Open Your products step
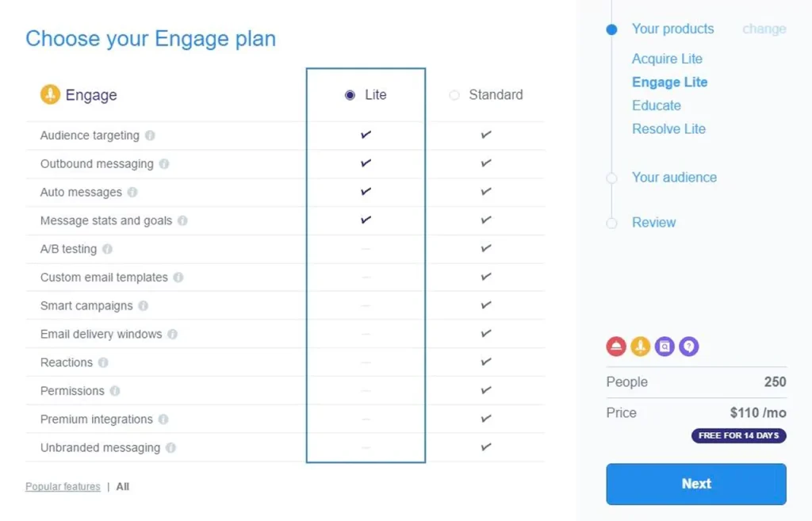This screenshot has width=812, height=521. 672,29
